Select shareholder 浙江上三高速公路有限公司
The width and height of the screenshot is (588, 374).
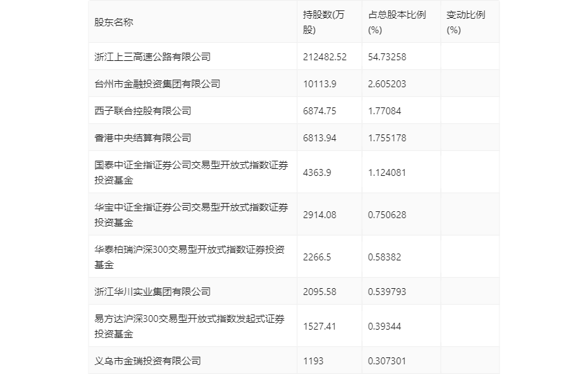(152, 57)
